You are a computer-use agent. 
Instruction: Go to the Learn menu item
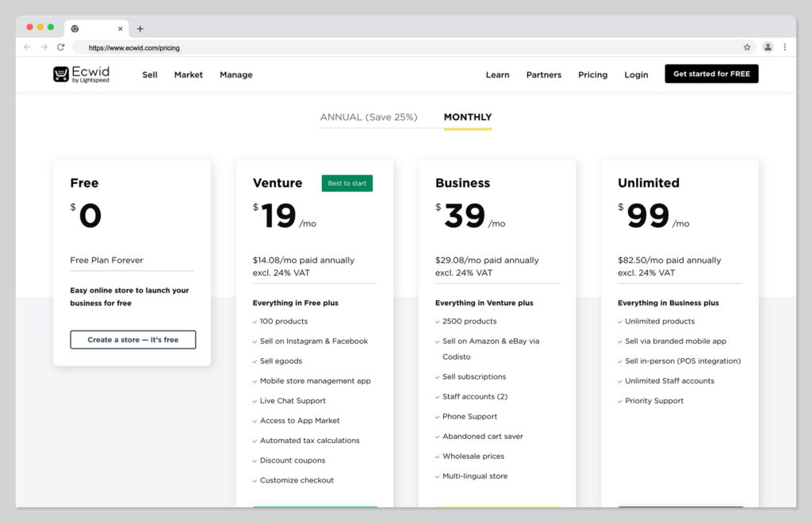(497, 75)
